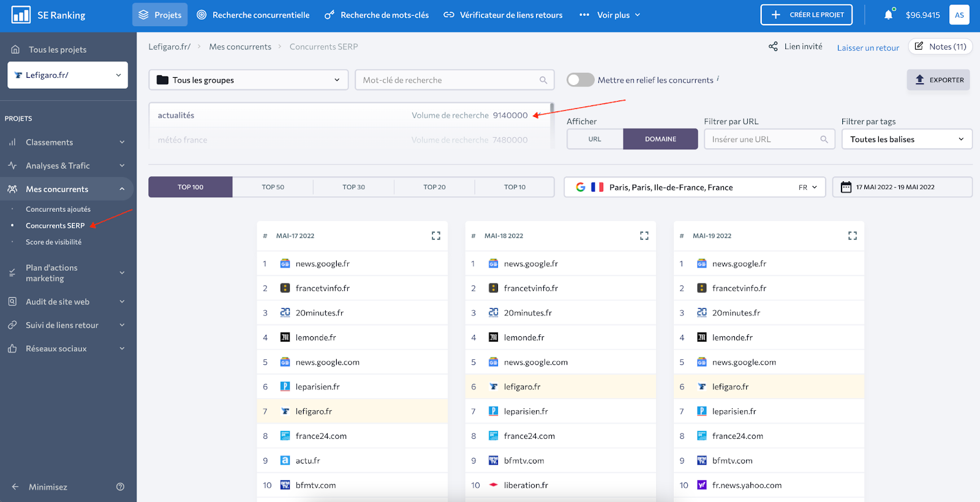The image size is (980, 502).
Task: Open the help icon beside Minimisez
Action: point(120,487)
